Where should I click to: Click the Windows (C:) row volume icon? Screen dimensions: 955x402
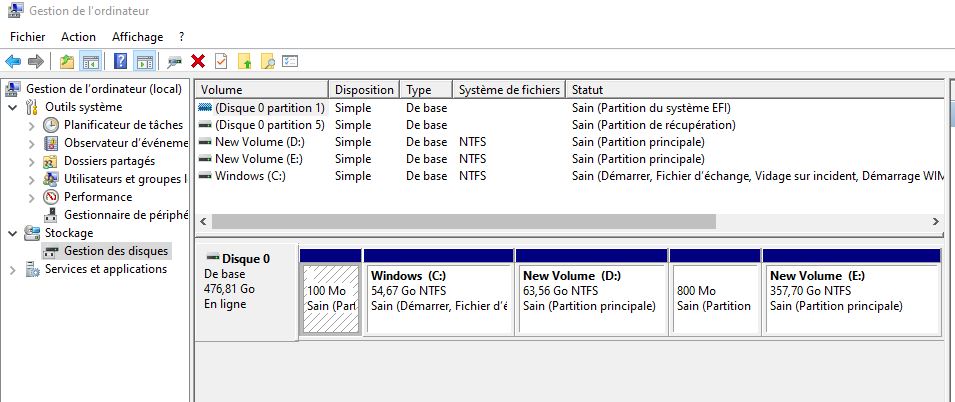(205, 176)
